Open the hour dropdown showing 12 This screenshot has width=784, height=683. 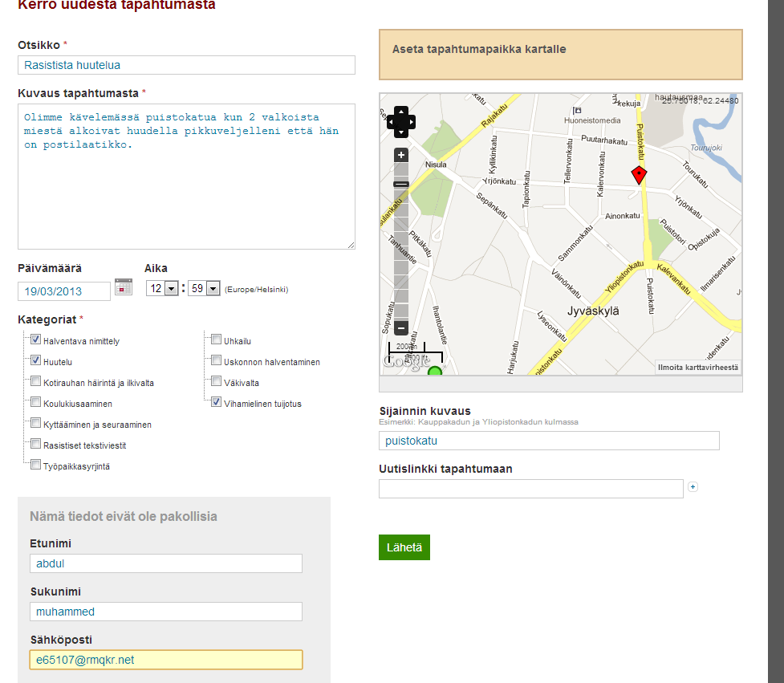point(162,289)
